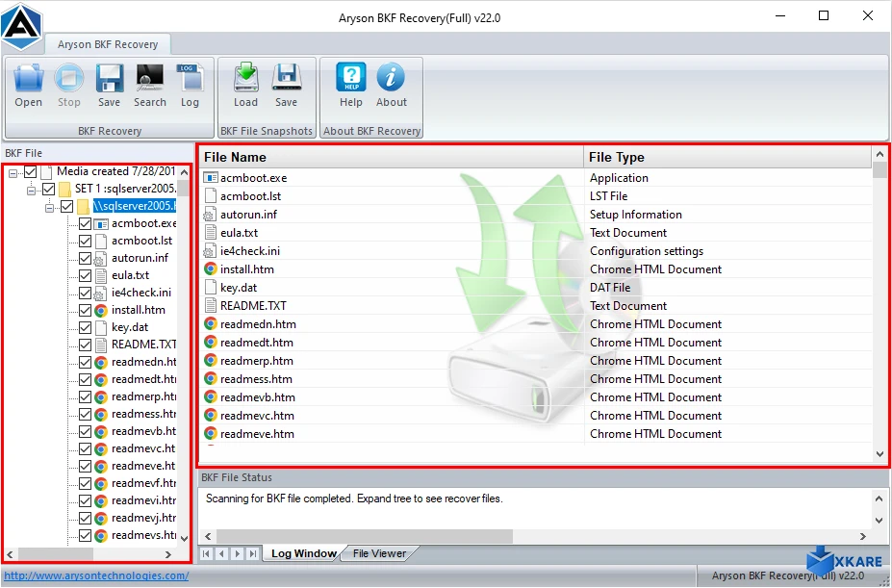Go to first tab with navigation arrow
Viewport: 892px width, 588px height.
click(x=207, y=553)
